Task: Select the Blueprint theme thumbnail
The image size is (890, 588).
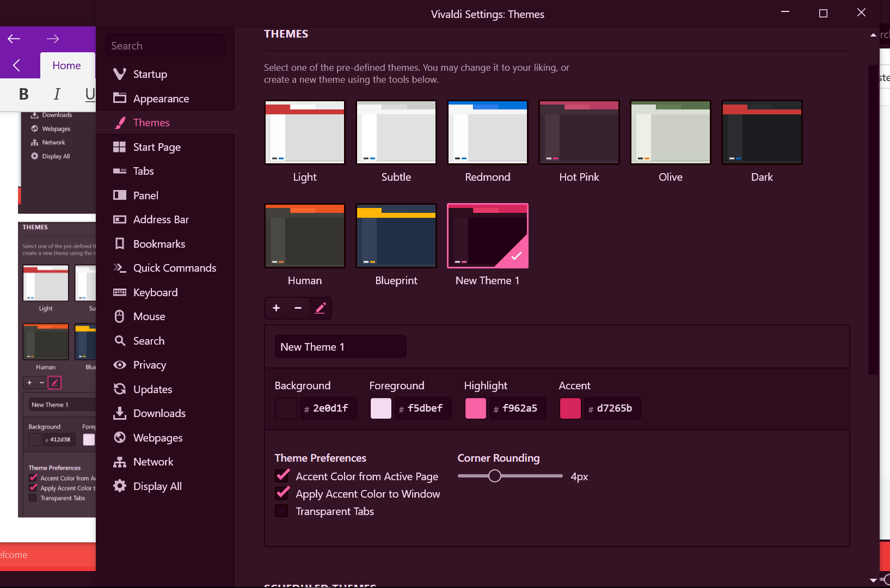Action: click(x=396, y=236)
